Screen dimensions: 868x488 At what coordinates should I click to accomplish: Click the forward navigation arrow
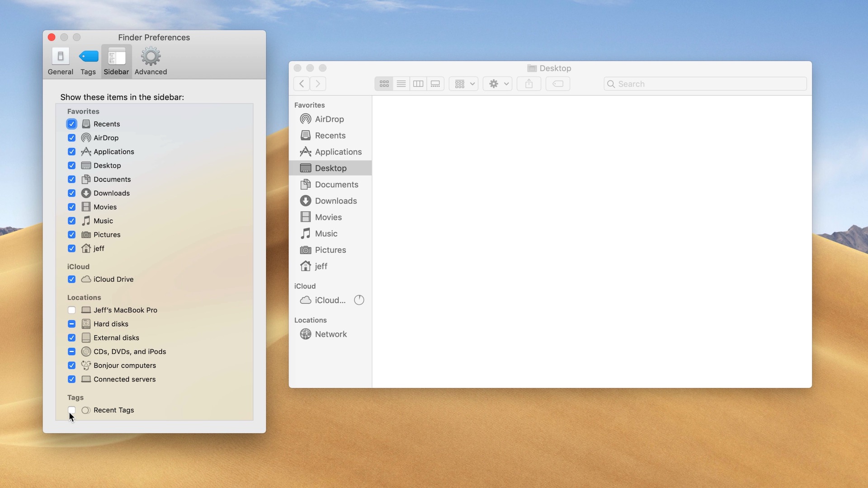318,83
